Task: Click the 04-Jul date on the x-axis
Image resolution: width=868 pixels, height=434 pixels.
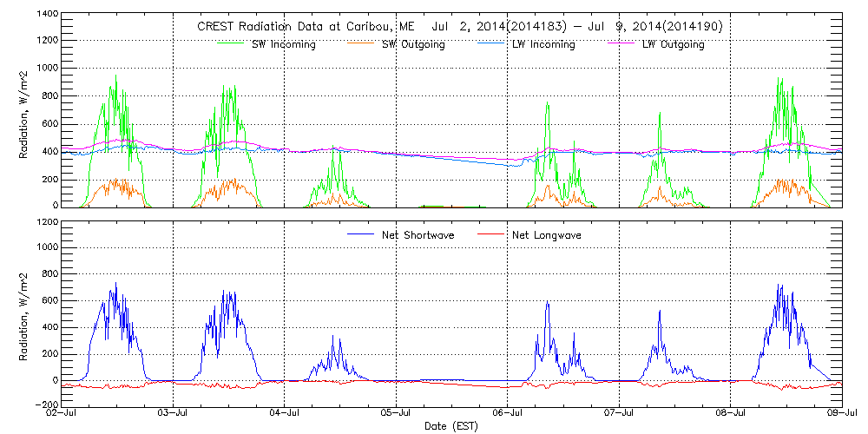Action: point(285,413)
